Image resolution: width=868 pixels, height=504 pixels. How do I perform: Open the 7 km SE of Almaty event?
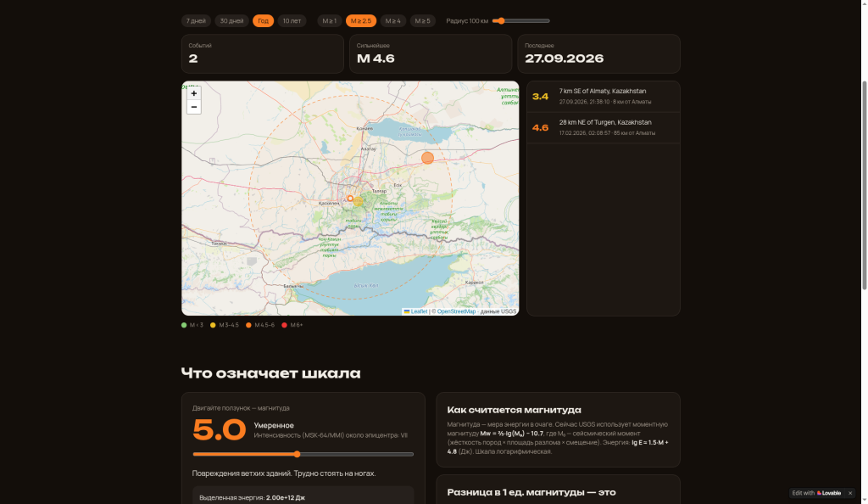click(x=604, y=97)
